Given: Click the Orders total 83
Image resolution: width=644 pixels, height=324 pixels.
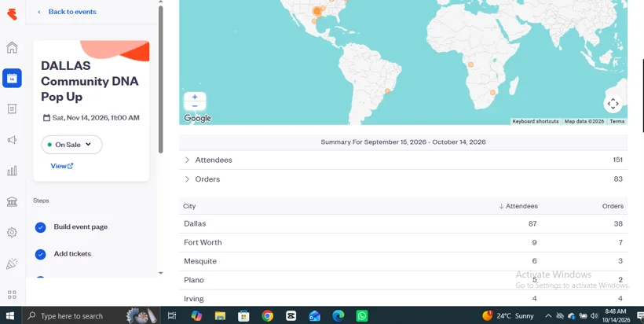Looking at the screenshot, I should click(618, 179).
